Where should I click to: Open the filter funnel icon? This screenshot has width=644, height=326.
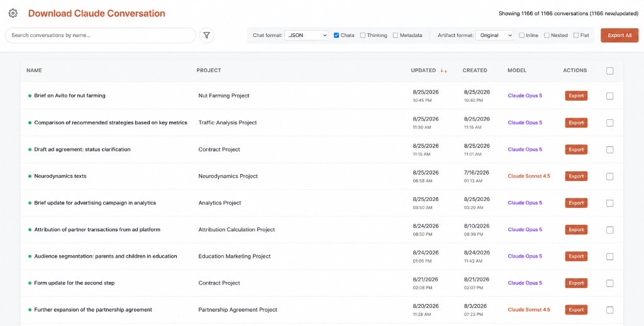pyautogui.click(x=206, y=35)
